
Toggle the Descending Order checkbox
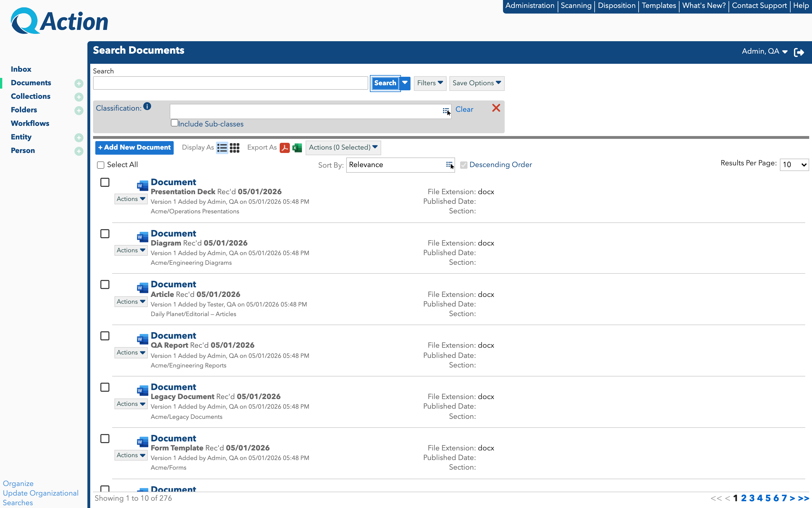[x=464, y=165]
